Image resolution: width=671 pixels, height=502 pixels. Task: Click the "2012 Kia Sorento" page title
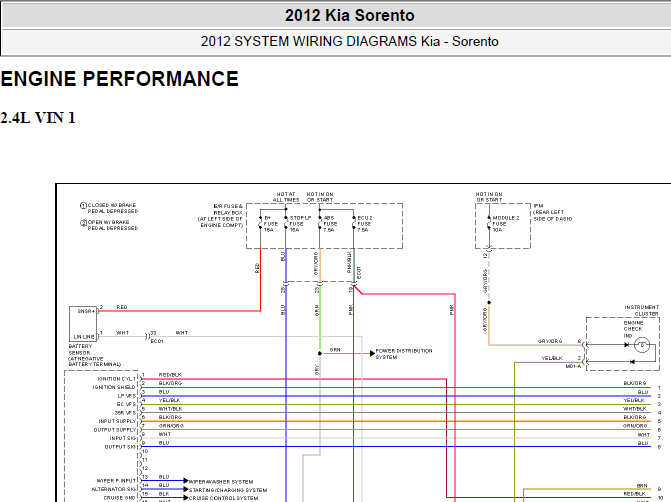coord(350,15)
